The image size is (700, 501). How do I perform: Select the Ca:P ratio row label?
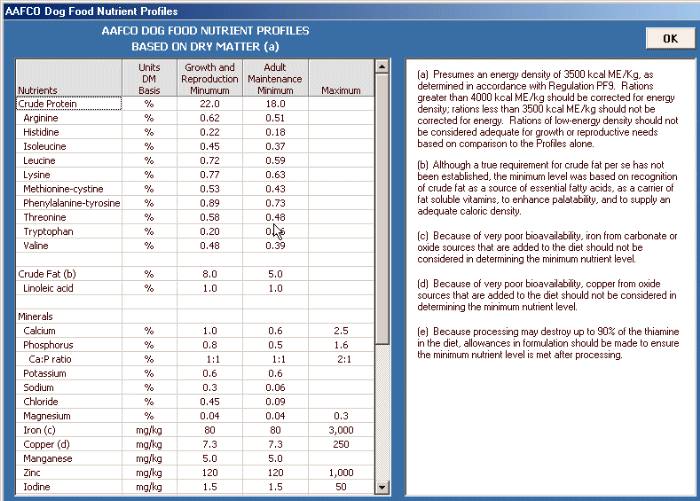coord(50,359)
